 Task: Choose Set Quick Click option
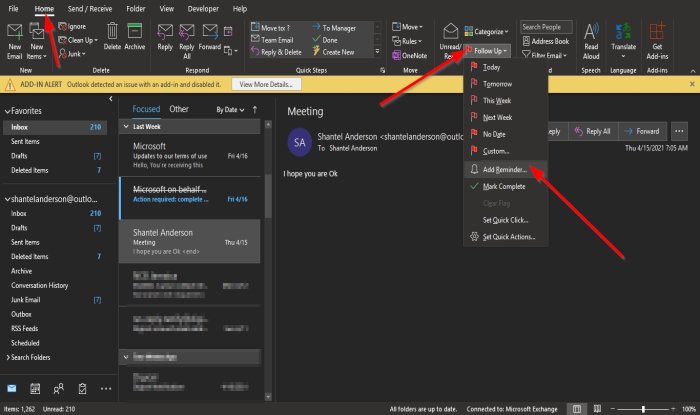pos(506,220)
